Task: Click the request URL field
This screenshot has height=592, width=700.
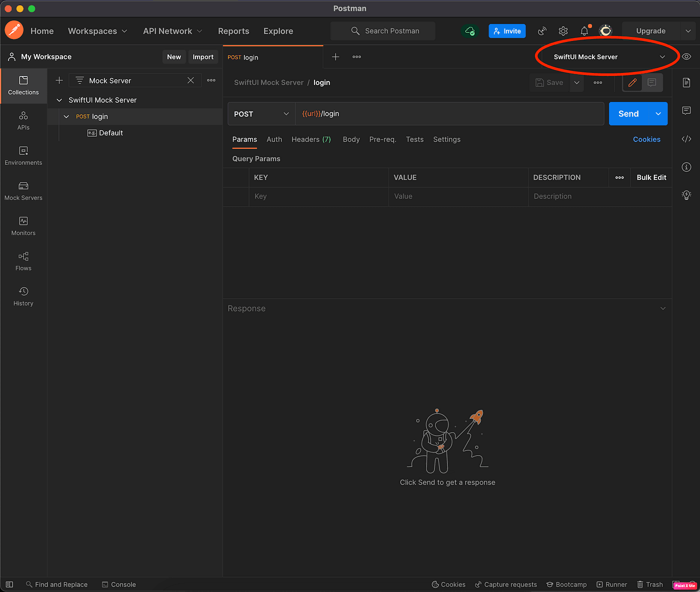Action: [x=449, y=114]
